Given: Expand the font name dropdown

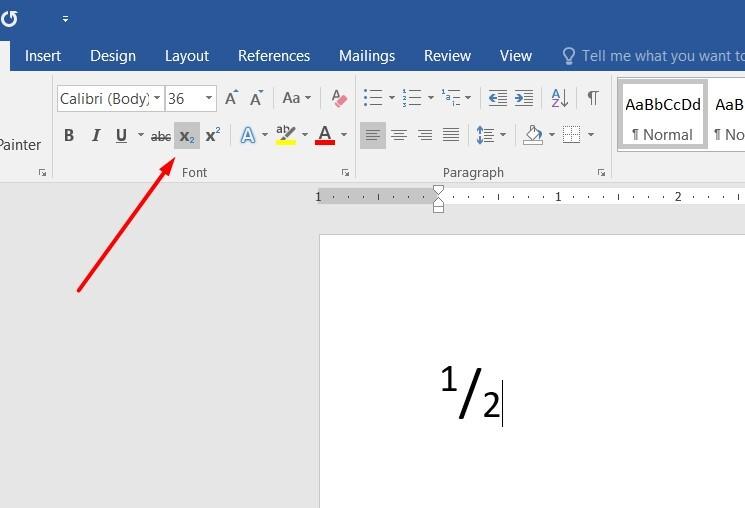Looking at the screenshot, I should (x=157, y=98).
